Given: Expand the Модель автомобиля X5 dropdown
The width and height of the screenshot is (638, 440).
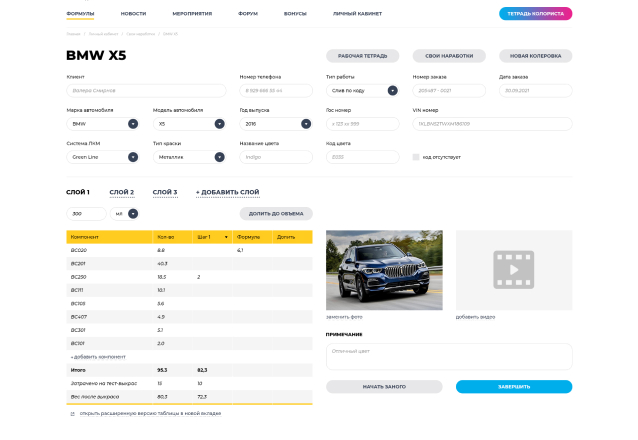Looking at the screenshot, I should pos(219,124).
